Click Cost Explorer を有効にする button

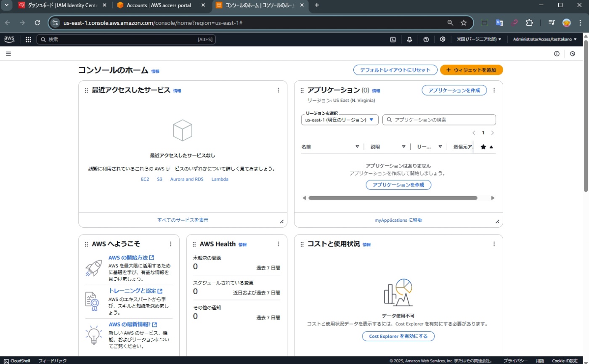coord(398,336)
